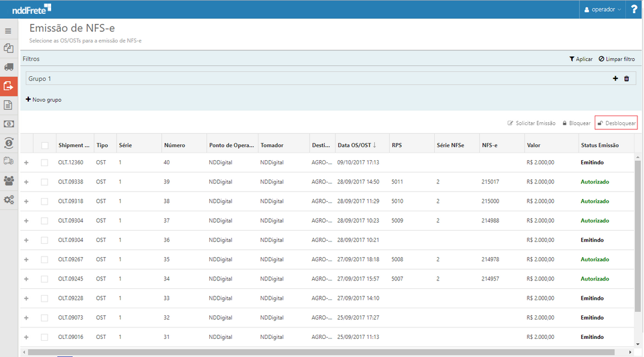Open the settings gears sidebar icon
644x357 pixels.
point(8,200)
